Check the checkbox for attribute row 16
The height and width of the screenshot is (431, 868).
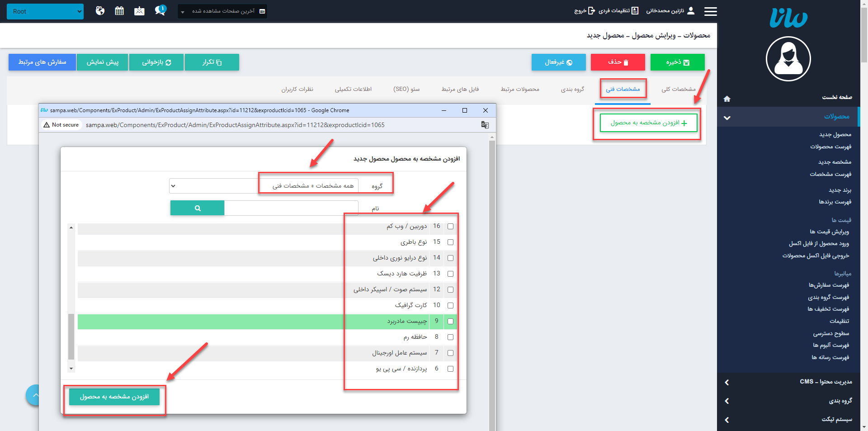[450, 226]
